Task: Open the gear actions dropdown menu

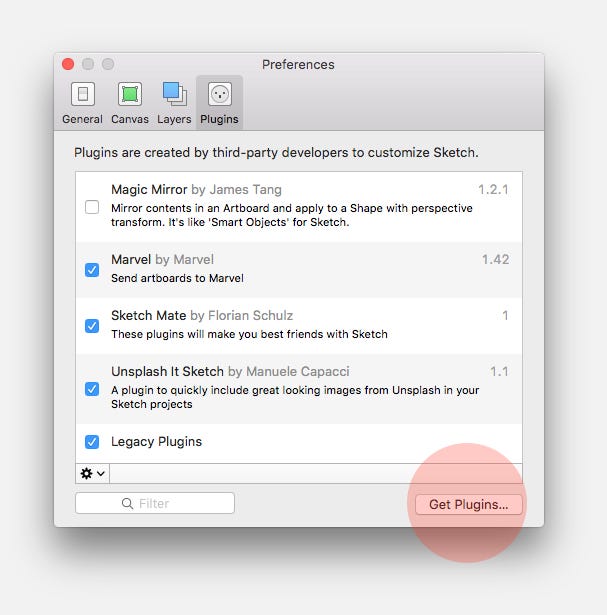Action: [93, 473]
